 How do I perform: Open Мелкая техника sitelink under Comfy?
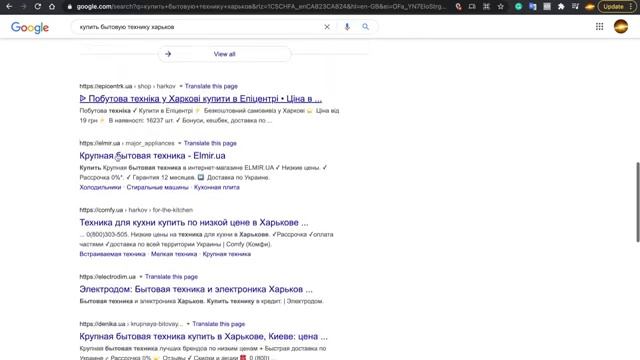[x=174, y=254]
